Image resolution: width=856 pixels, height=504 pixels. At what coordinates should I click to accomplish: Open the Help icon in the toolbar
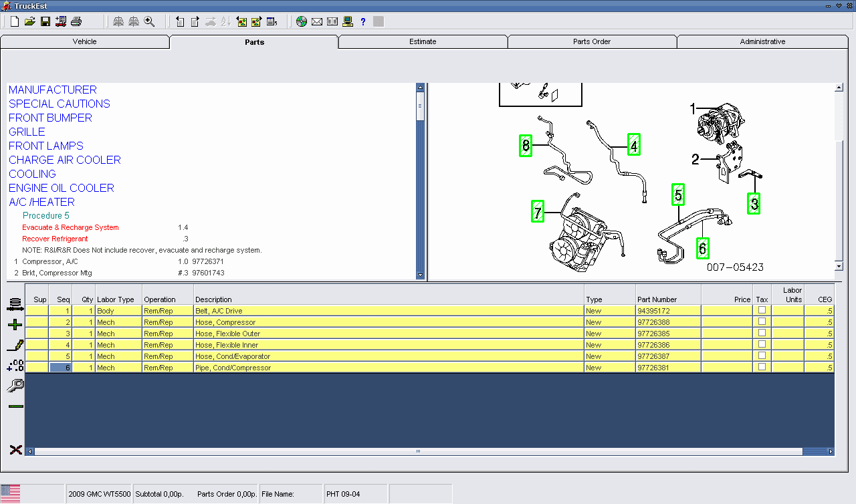click(362, 21)
